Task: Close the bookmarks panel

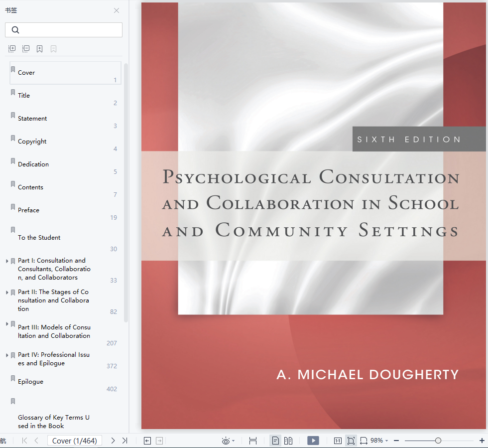Action: coord(117,10)
